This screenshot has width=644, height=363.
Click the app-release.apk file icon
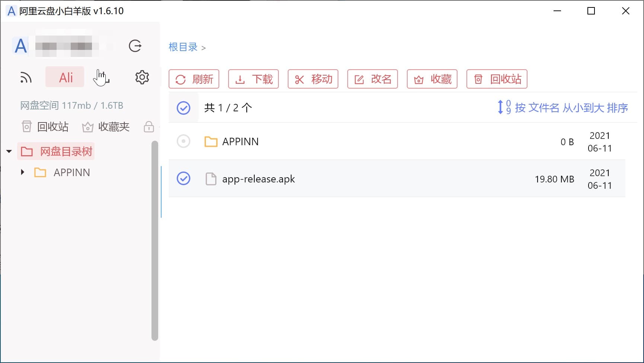click(211, 179)
